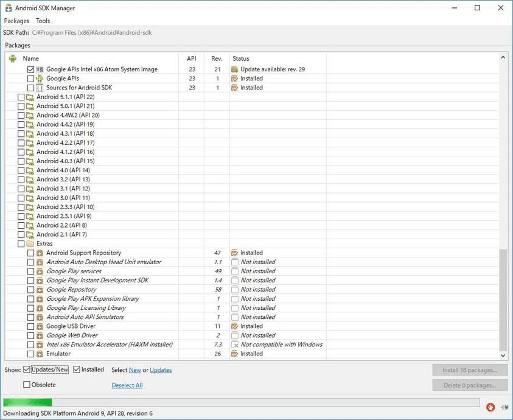Sort by the Rev. column header
The width and height of the screenshot is (513, 420).
tap(217, 58)
